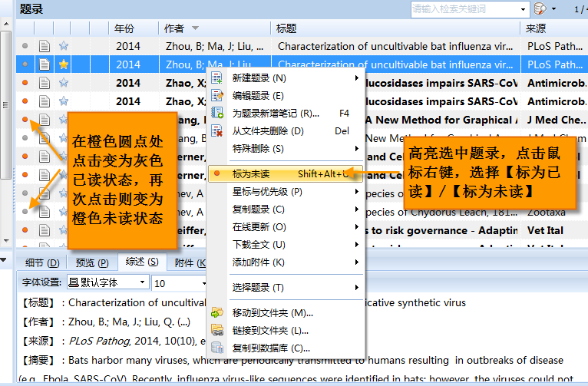This screenshot has width=588, height=386.
Task: Click 【作者】 line Zhou, B.; Ma, J.; Liu, Q.
Action: [129, 322]
